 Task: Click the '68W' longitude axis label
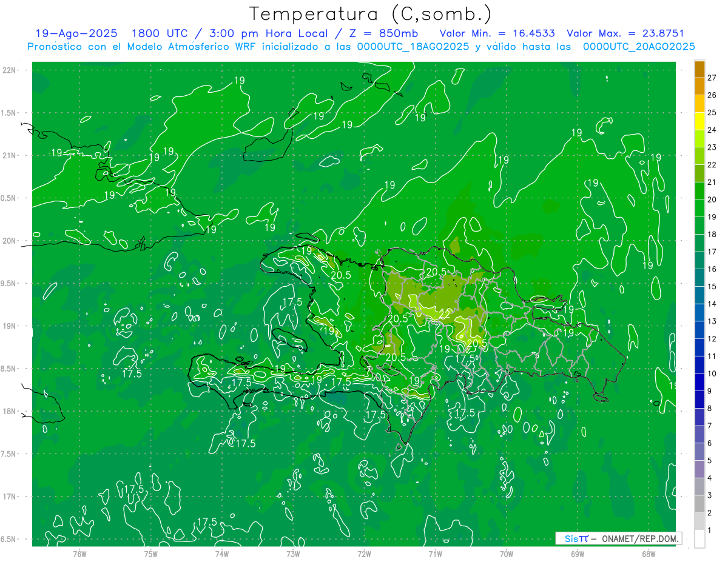[x=649, y=554]
